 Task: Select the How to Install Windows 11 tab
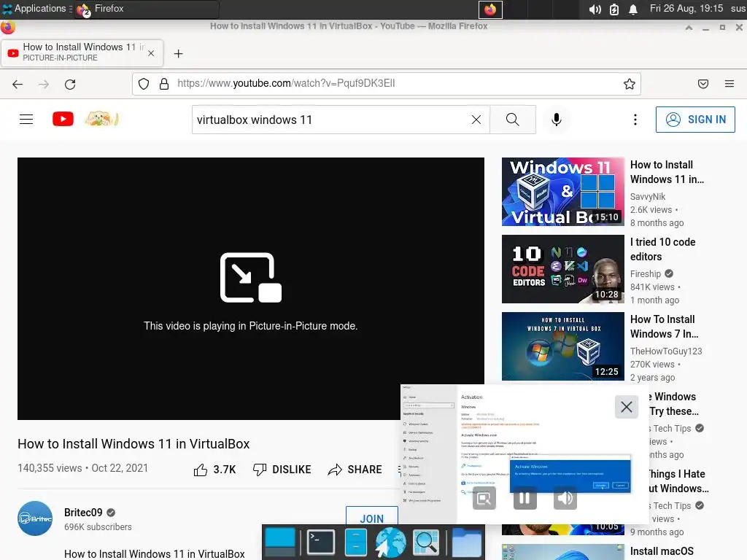82,52
